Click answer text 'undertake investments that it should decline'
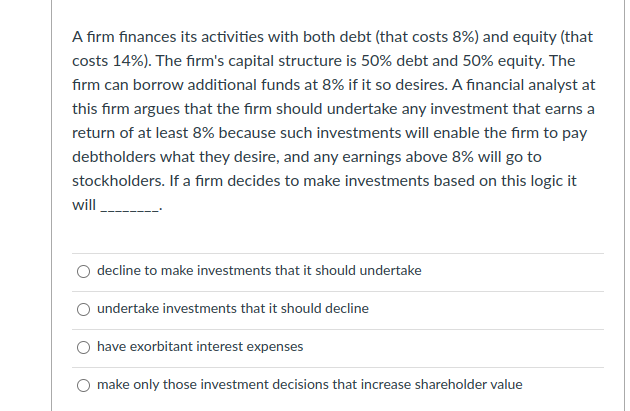This screenshot has height=411, width=630. 233,309
